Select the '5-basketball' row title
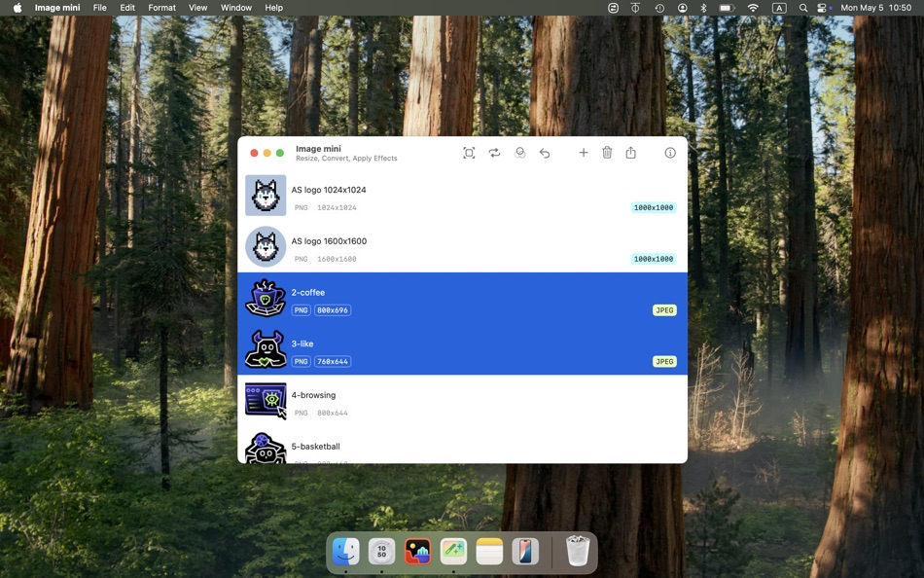Image resolution: width=924 pixels, height=578 pixels. tap(315, 447)
